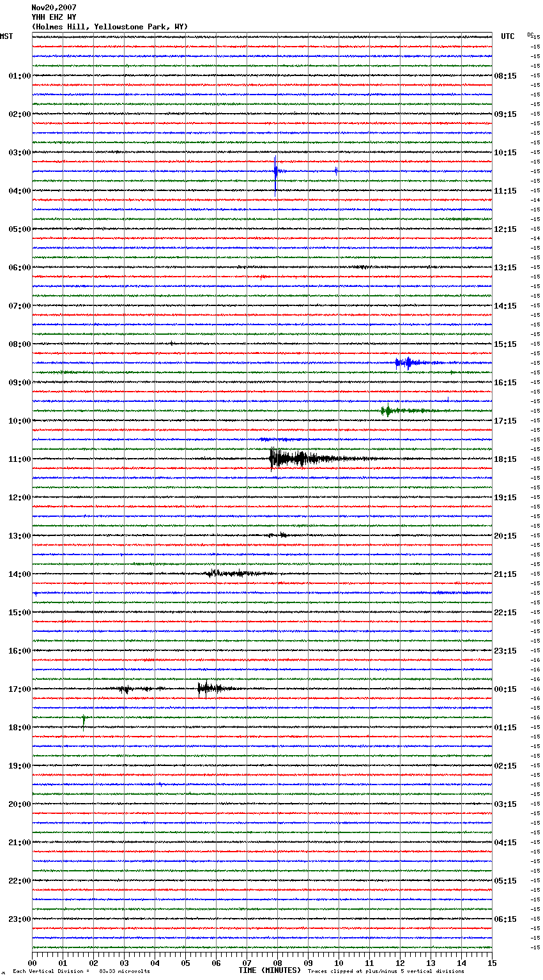The image size is (543, 980).
Task: Select the 18:00 MST hour label
Action: [19, 728]
